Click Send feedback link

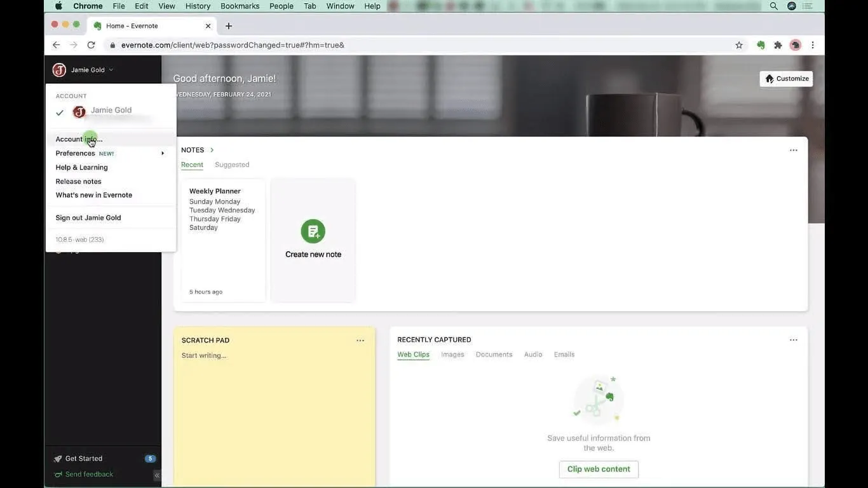coord(89,475)
